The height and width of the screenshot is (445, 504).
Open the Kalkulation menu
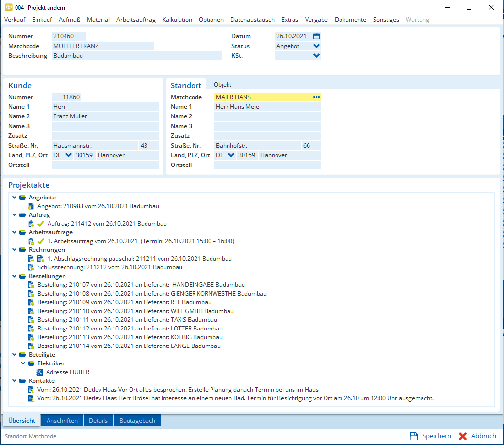coord(177,20)
